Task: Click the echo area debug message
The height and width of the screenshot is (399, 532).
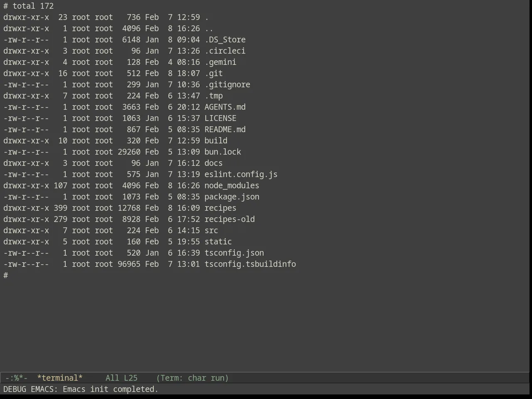Action: [81, 389]
